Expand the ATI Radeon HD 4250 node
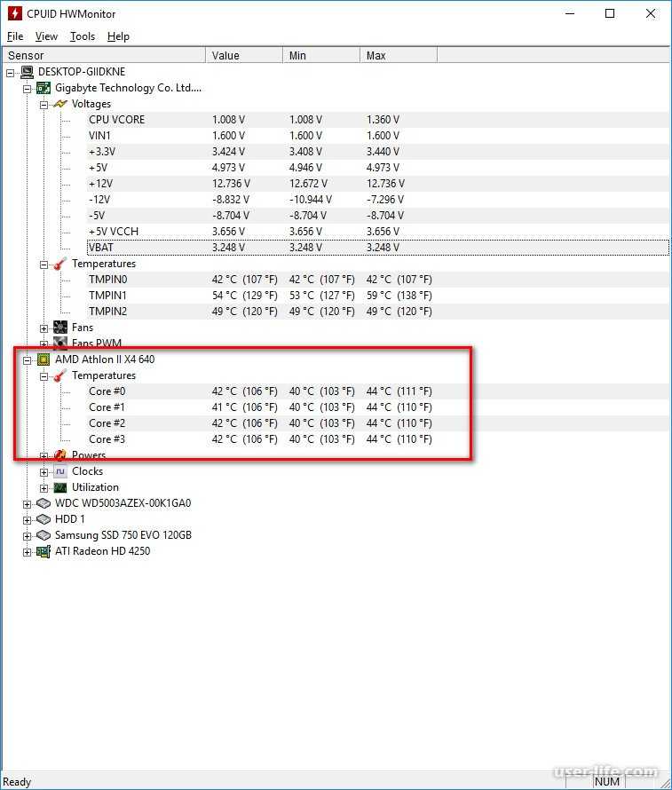 (28, 552)
